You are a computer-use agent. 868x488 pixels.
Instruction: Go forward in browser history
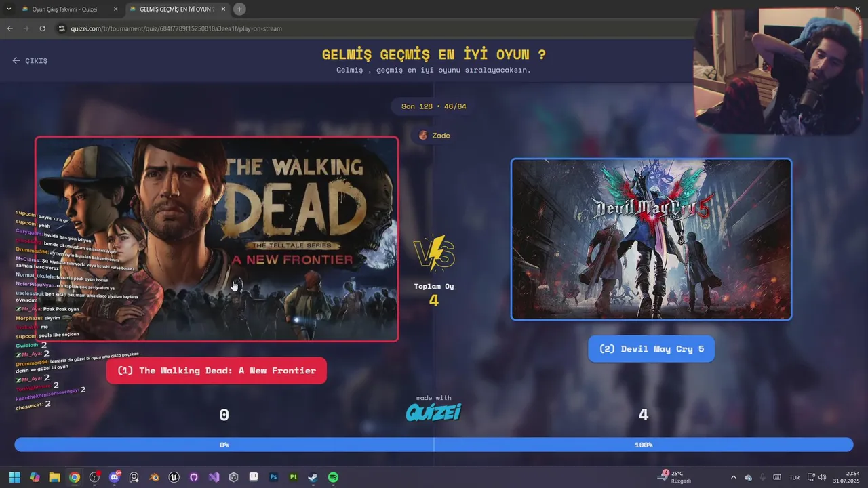click(26, 28)
